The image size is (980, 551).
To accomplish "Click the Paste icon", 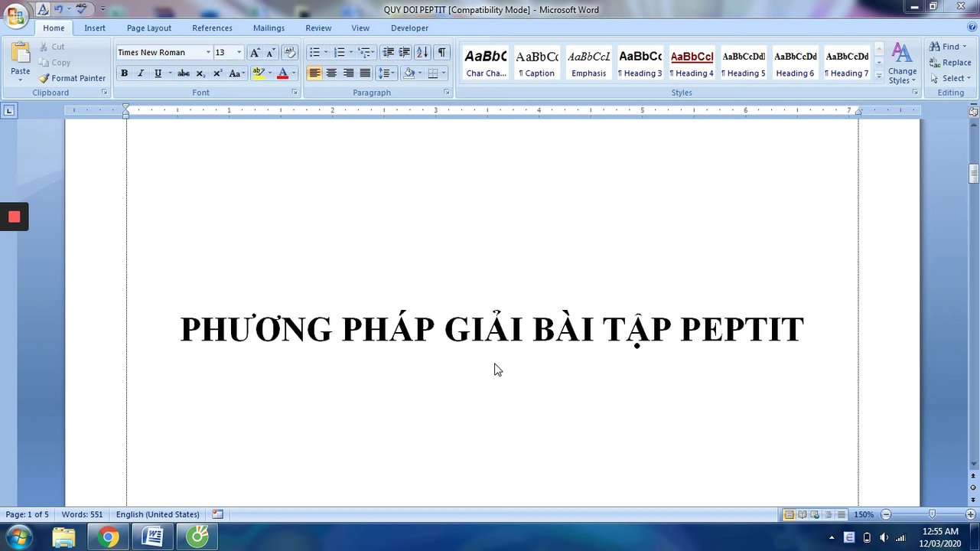I will pos(21,53).
